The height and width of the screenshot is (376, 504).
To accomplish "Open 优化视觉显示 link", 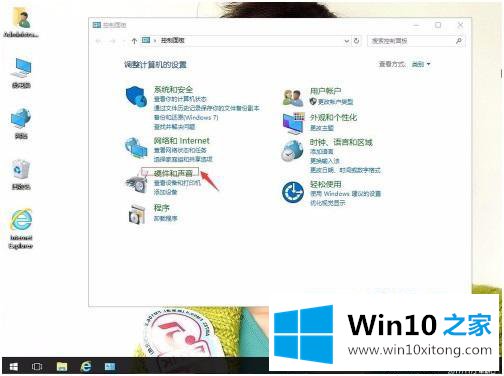I will [x=328, y=203].
